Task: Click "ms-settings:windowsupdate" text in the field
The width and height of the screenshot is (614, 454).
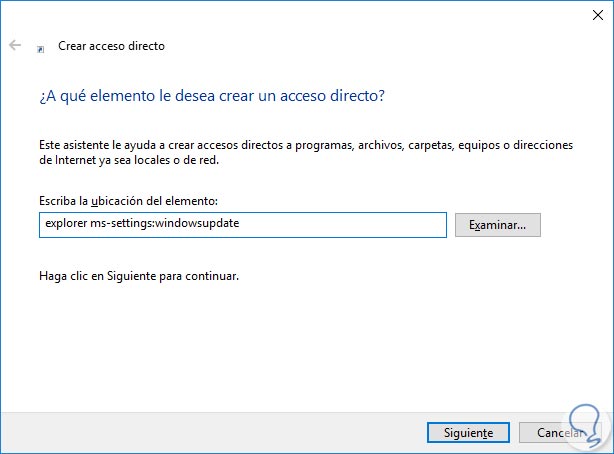Action: coord(164,224)
